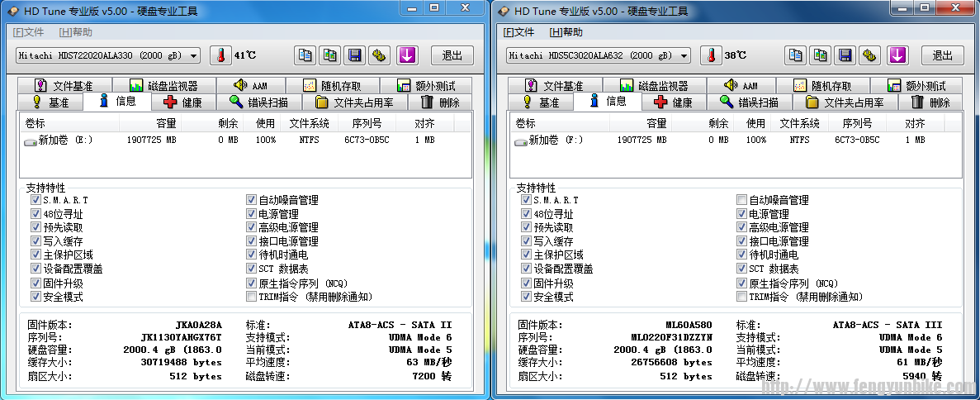Open [H]帮助 menu in left window

(76, 32)
